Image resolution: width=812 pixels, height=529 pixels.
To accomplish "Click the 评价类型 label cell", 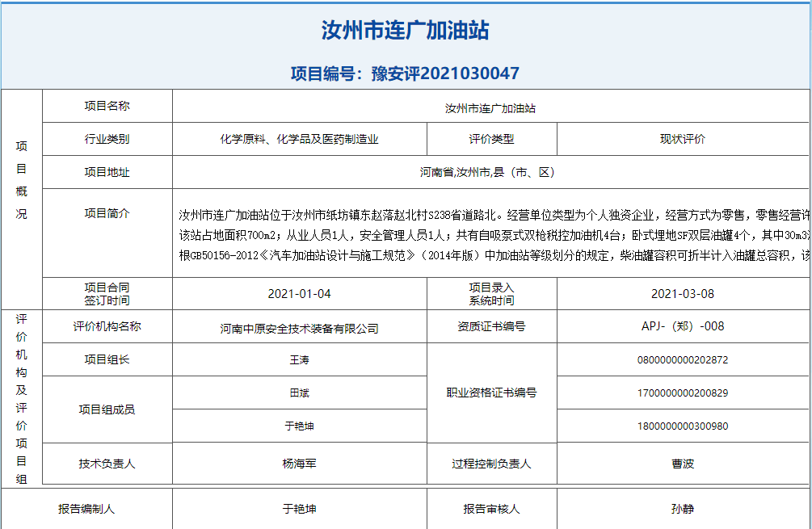I will (491, 139).
